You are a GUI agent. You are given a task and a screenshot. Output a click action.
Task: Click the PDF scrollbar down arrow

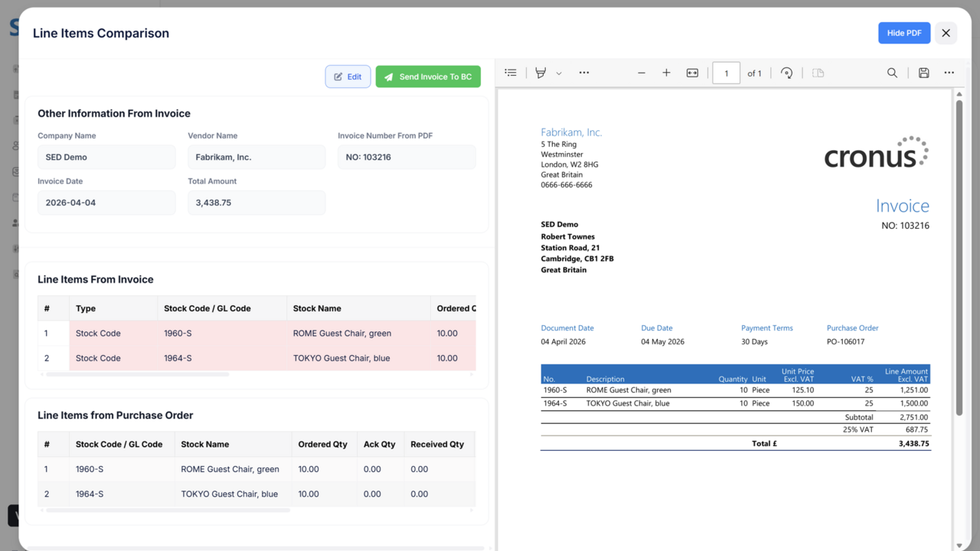tap(959, 546)
